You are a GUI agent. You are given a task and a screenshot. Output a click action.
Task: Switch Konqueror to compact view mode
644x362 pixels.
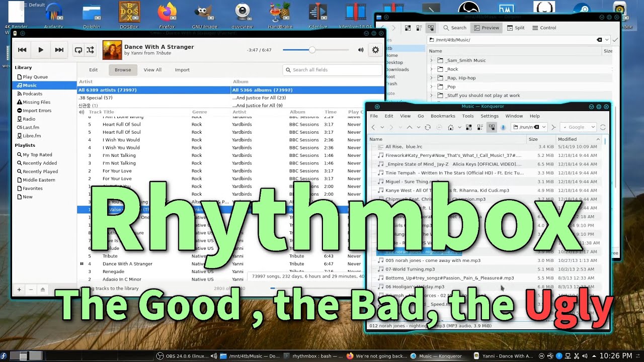(480, 128)
